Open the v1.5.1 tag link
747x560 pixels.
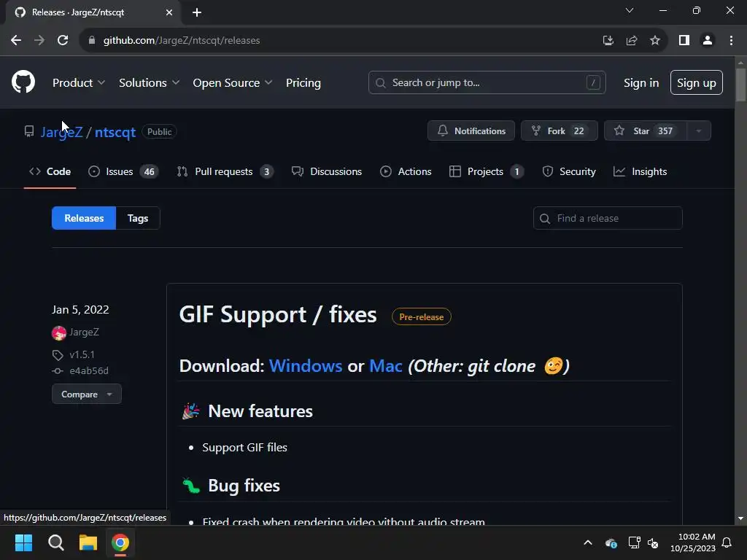click(x=82, y=355)
